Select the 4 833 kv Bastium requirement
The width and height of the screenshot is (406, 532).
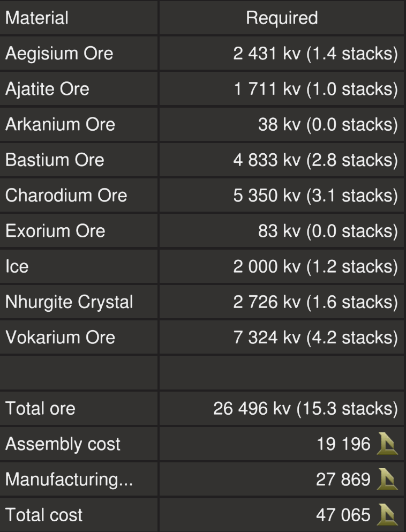click(315, 160)
